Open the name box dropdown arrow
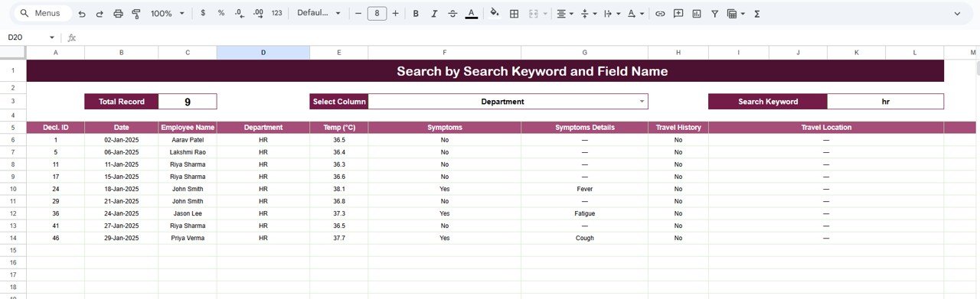 52,37
